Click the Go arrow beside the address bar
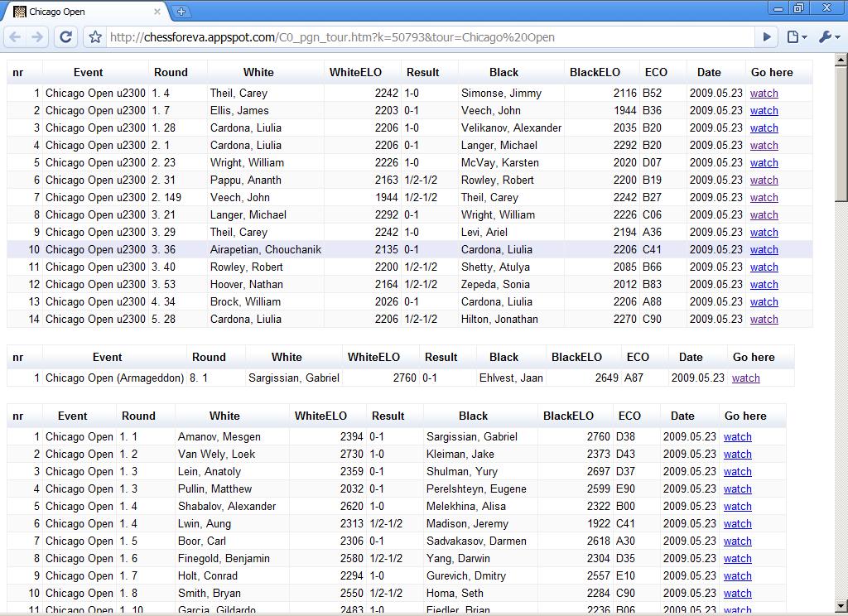Viewport: 848px width, 616px height. (767, 37)
